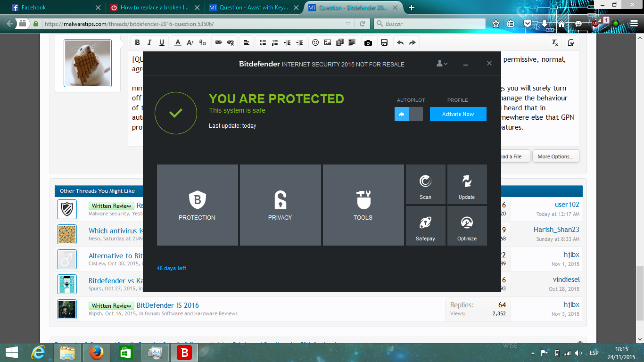Click the '45 days left' link

pos(172,268)
